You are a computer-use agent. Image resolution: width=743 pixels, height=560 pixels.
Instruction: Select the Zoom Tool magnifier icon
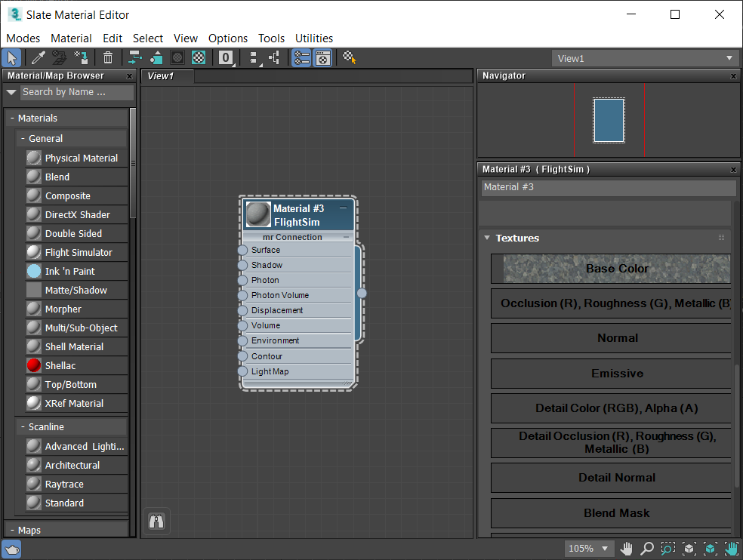647,549
